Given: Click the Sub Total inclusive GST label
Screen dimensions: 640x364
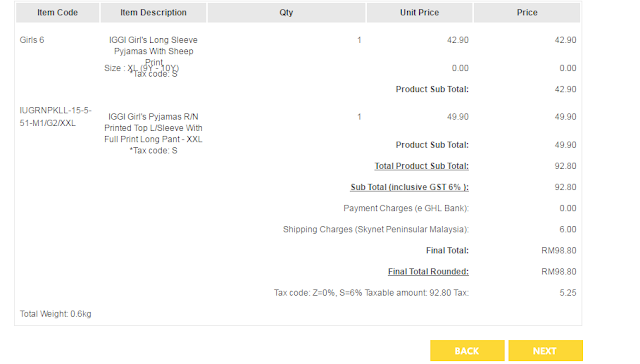Looking at the screenshot, I should [409, 187].
